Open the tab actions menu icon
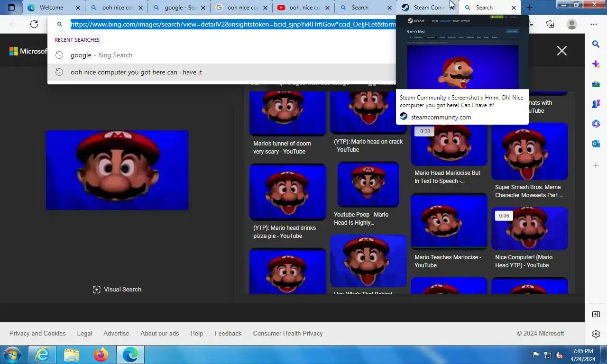Image resolution: width=607 pixels, height=364 pixels. (11, 8)
